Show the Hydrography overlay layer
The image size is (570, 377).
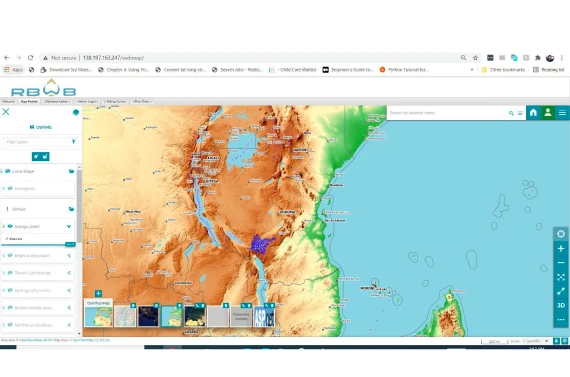pyautogui.click(x=10, y=290)
